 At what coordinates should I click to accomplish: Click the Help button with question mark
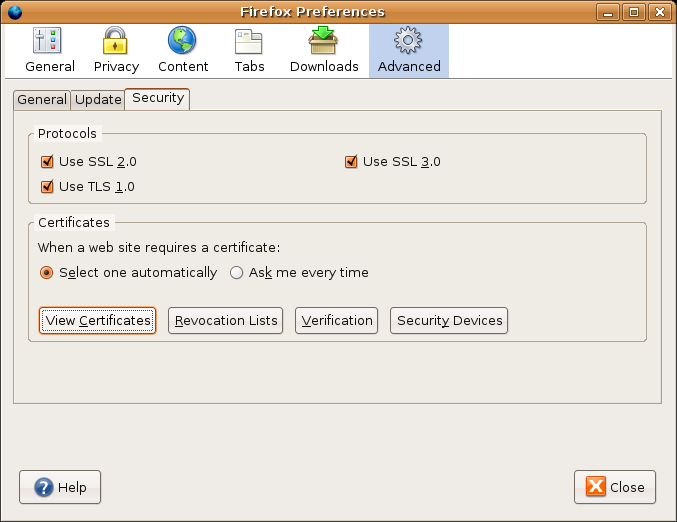60,487
